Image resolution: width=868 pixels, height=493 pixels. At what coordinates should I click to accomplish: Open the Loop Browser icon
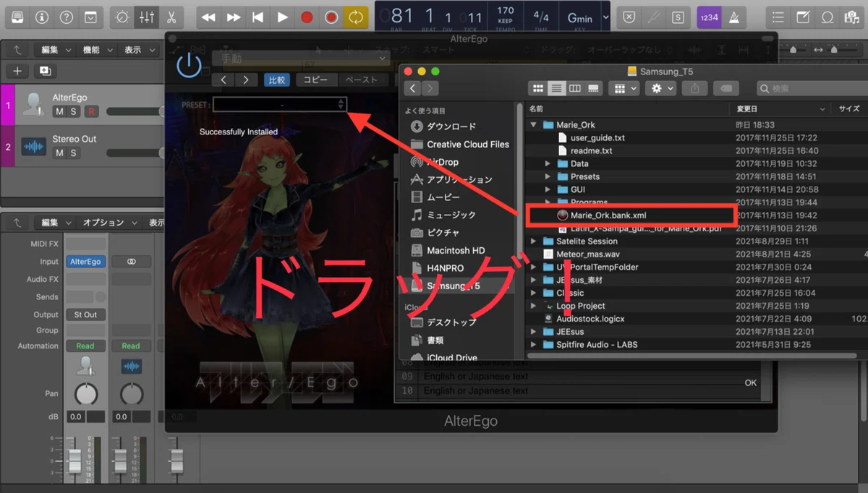pos(827,17)
